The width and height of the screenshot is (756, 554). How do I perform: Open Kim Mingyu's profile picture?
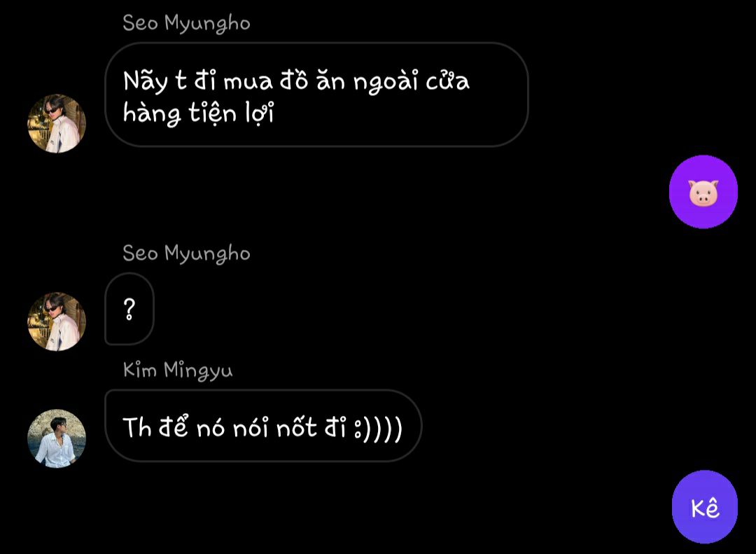click(x=57, y=438)
